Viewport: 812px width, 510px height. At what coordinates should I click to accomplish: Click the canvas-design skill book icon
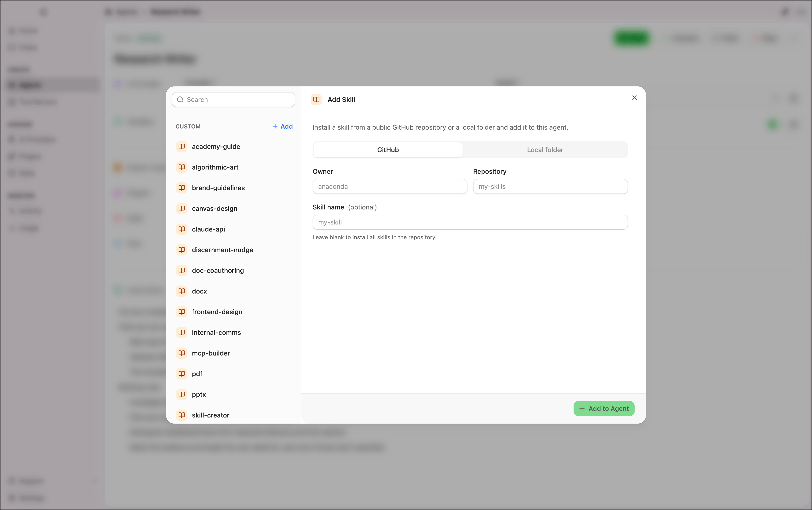(181, 209)
